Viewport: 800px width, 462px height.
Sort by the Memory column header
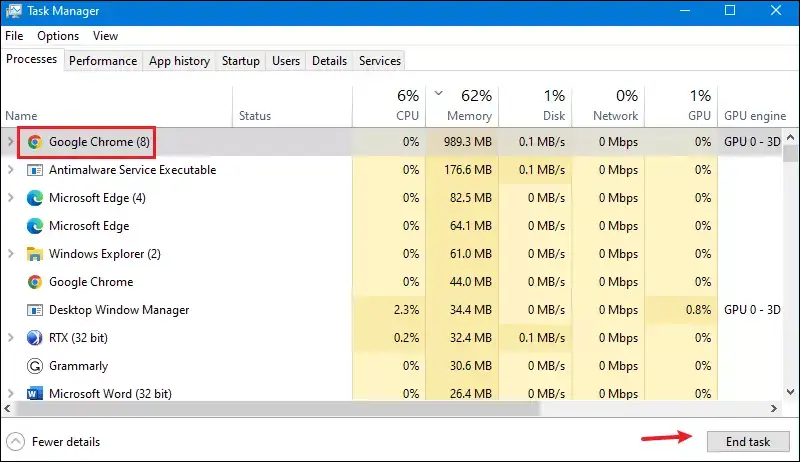[462, 107]
